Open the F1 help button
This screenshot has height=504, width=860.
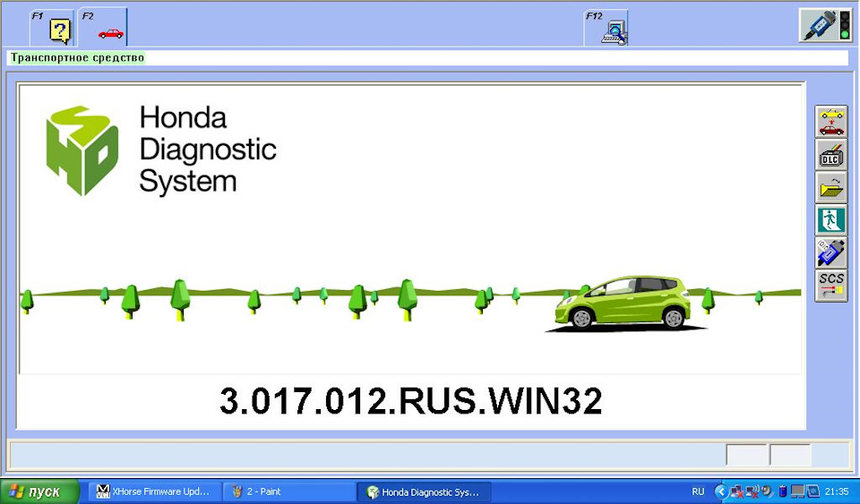[52, 28]
